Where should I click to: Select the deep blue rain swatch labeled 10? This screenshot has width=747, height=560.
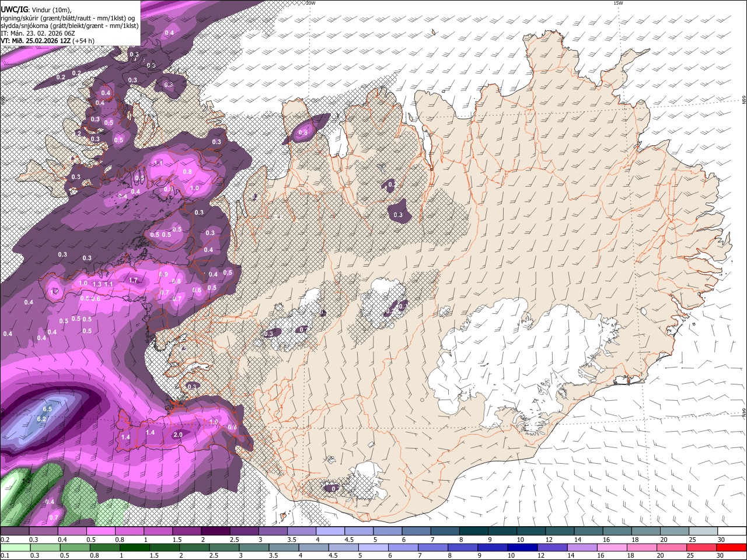pos(522,547)
